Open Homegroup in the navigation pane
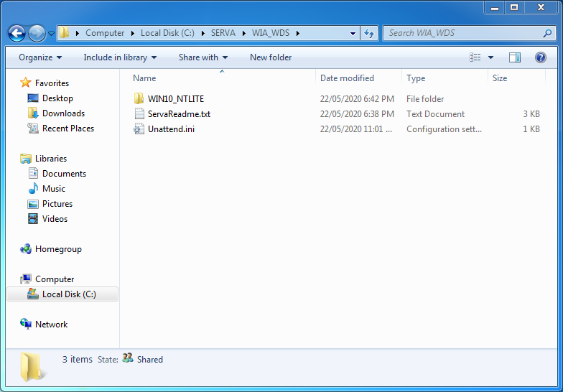The width and height of the screenshot is (563, 392). tap(59, 248)
